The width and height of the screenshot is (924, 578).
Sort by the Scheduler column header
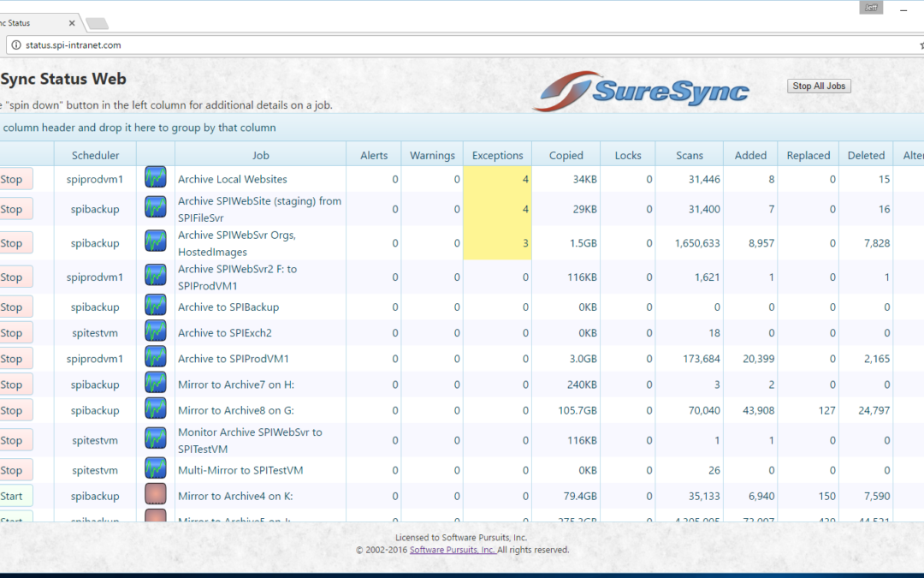point(95,155)
